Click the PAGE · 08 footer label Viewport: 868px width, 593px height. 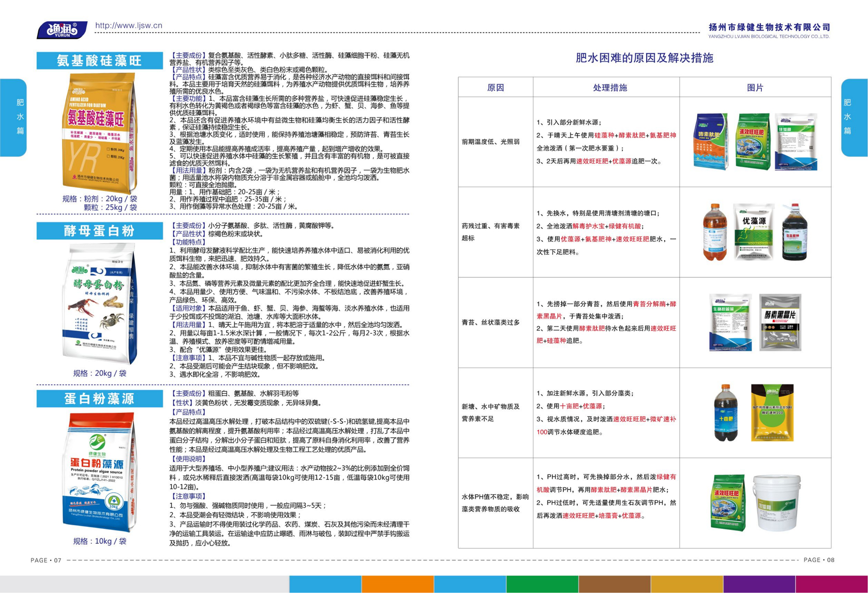[x=819, y=560]
